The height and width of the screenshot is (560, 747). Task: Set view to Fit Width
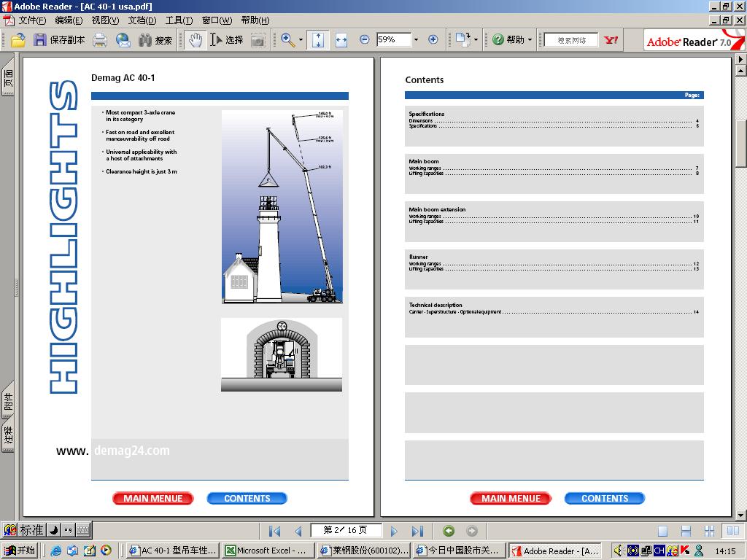pyautogui.click(x=341, y=40)
